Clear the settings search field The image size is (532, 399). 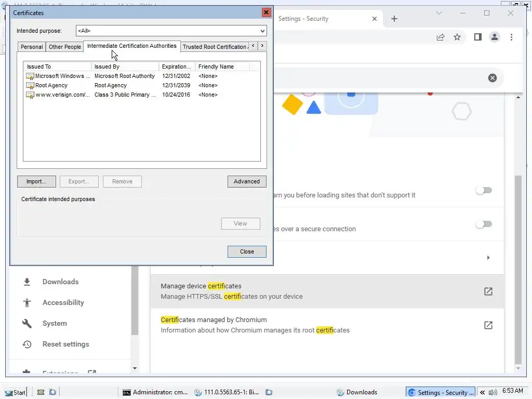pyautogui.click(x=493, y=78)
